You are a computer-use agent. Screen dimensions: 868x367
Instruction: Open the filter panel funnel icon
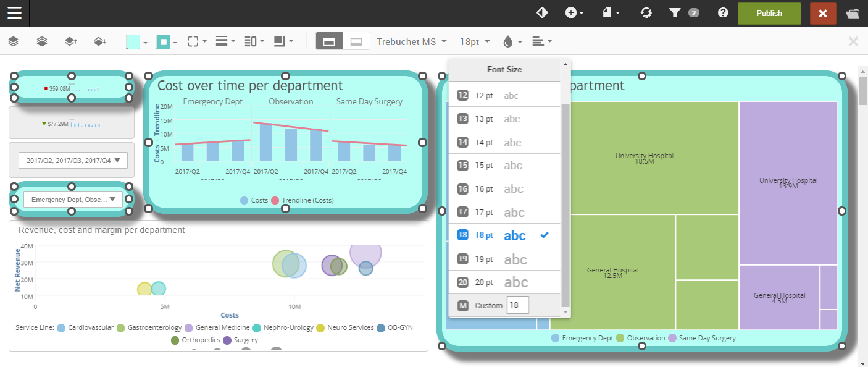click(x=675, y=13)
